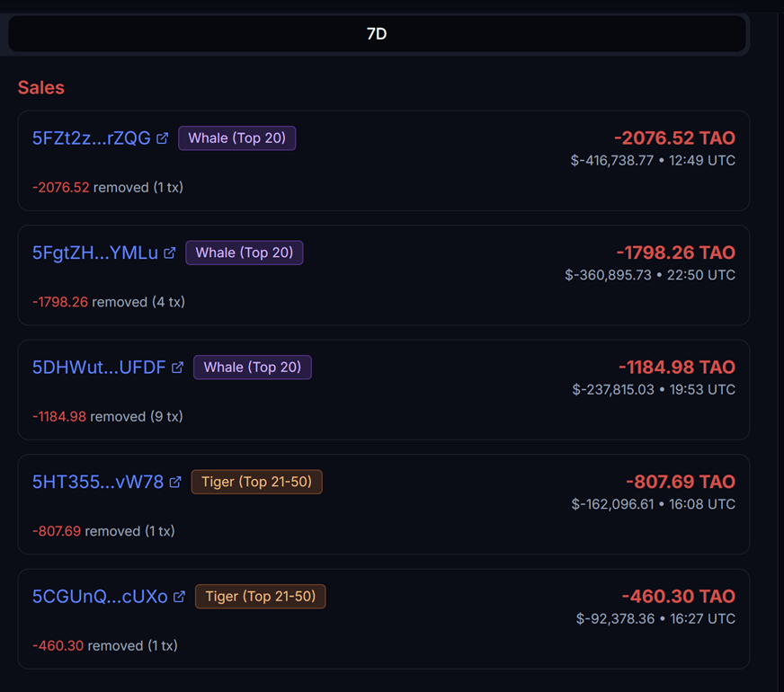Click the -1798.26 removed (4 tx) line
Screen dimensions: 784x692
tap(109, 302)
